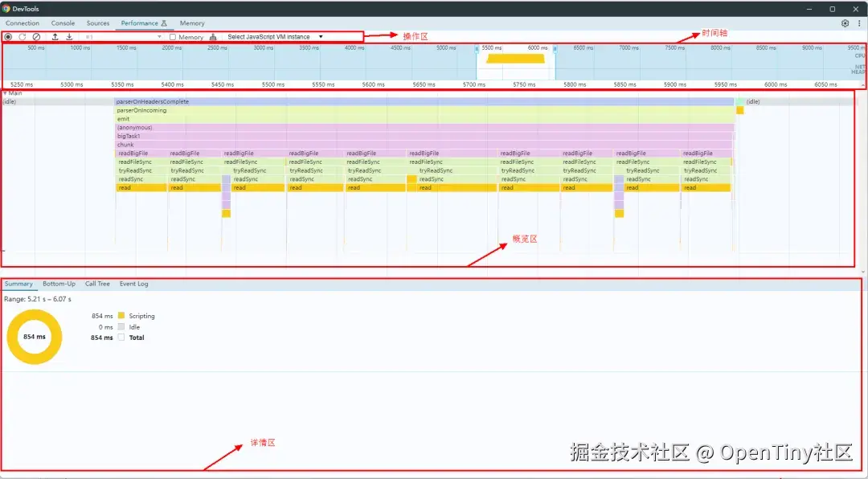Select the leftmost yellow read bar
The image size is (868, 479).
tap(141, 188)
